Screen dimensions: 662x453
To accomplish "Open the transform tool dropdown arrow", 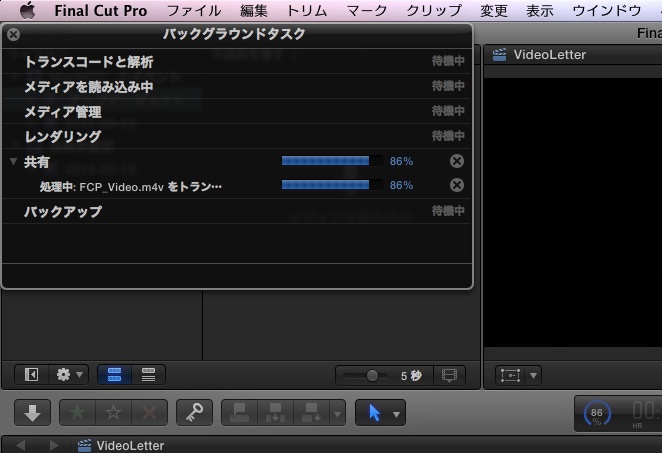I will pos(533,375).
